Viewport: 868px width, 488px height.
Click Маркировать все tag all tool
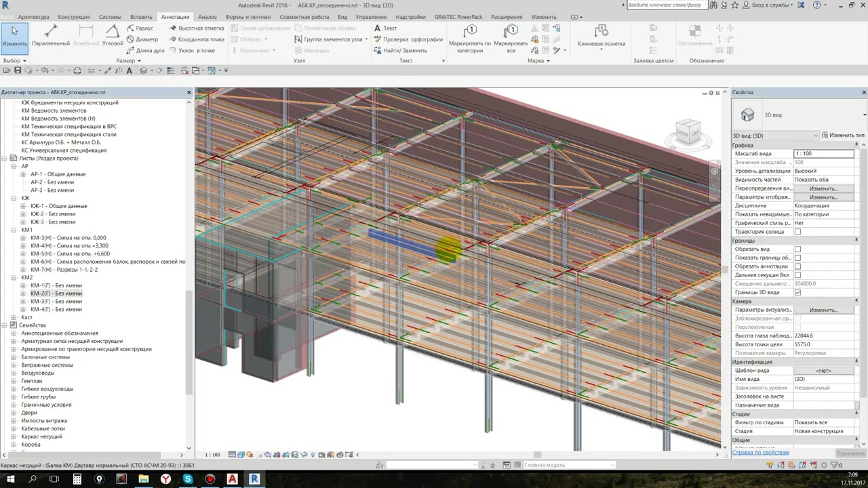coord(511,38)
